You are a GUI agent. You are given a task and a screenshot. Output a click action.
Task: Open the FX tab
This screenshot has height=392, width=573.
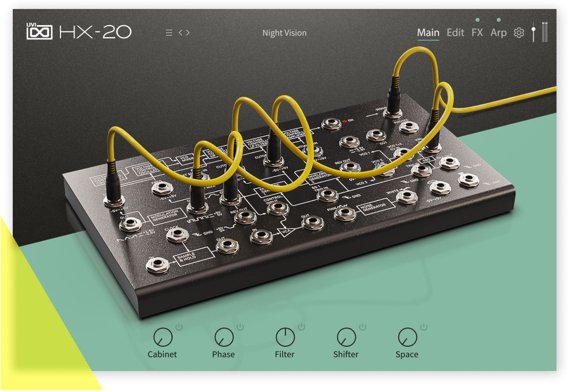tap(477, 33)
